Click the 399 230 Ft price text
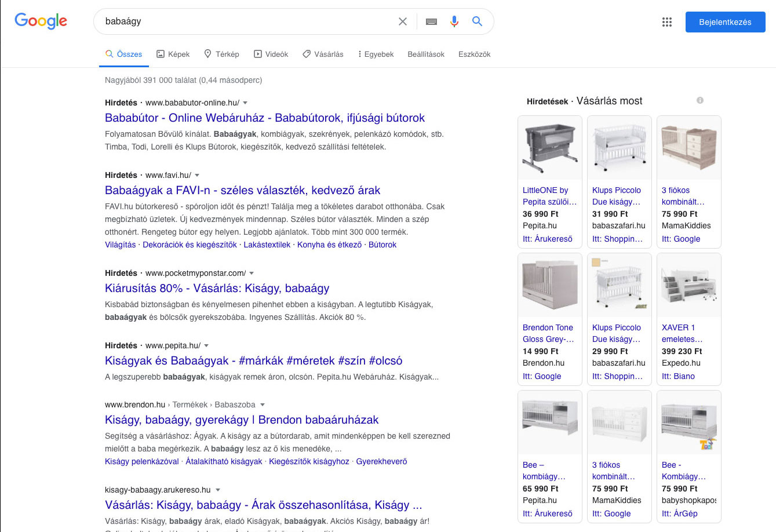The width and height of the screenshot is (776, 532). click(x=682, y=351)
